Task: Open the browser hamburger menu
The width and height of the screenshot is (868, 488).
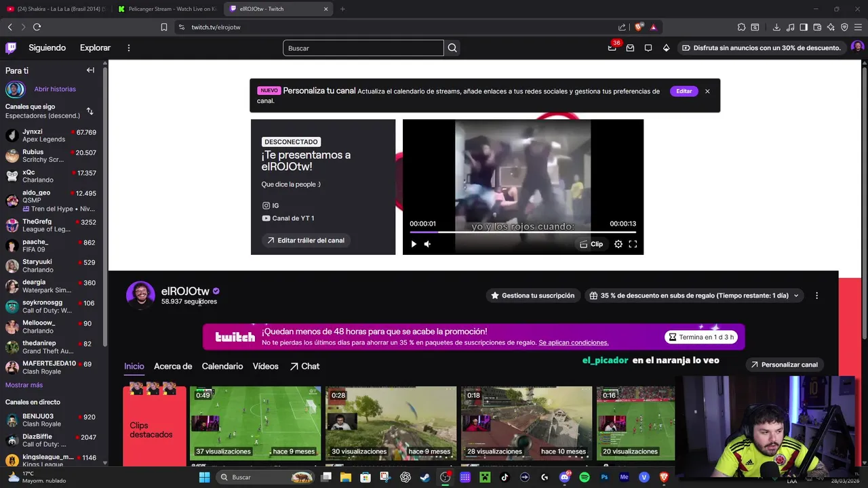Action: pyautogui.click(x=858, y=27)
